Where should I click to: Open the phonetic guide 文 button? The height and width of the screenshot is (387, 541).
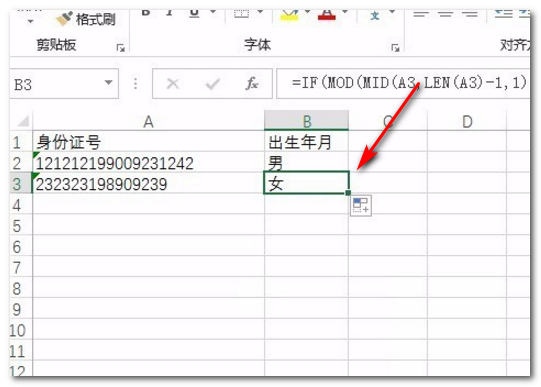[375, 15]
